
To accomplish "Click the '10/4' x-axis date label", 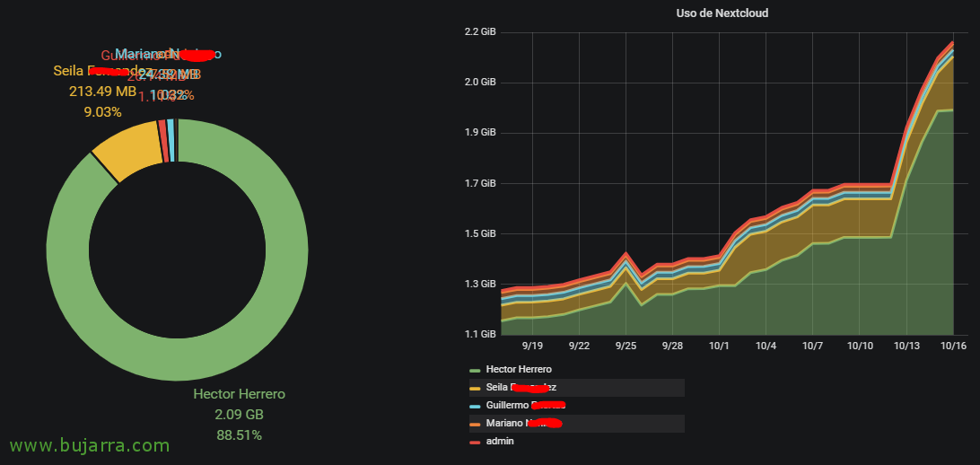I will click(x=766, y=346).
